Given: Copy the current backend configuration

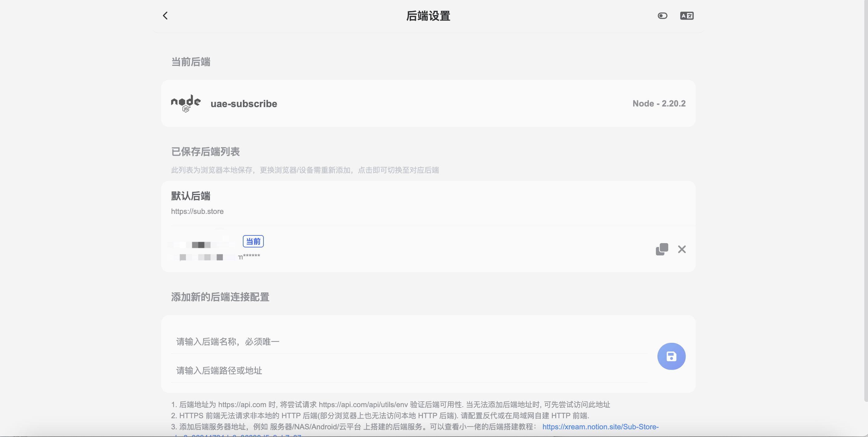Looking at the screenshot, I should point(662,249).
